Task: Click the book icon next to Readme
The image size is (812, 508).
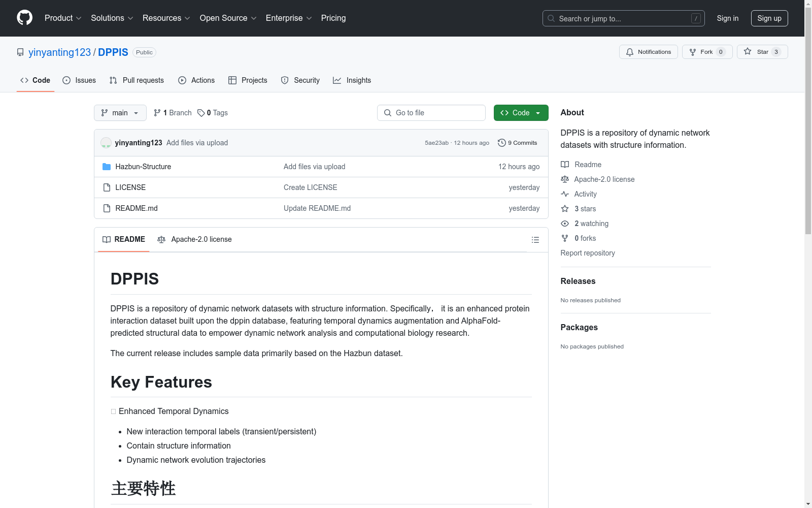Action: pos(565,165)
